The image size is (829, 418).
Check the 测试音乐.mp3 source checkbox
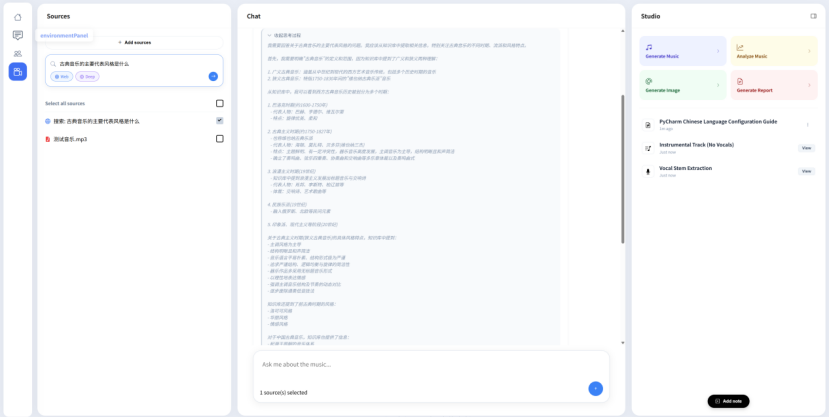point(219,139)
